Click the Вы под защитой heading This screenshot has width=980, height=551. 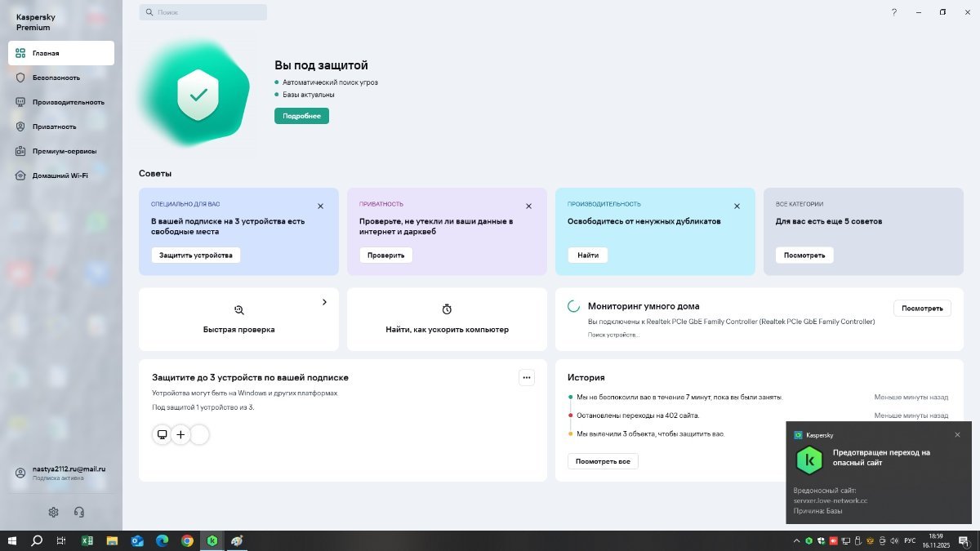(321, 65)
